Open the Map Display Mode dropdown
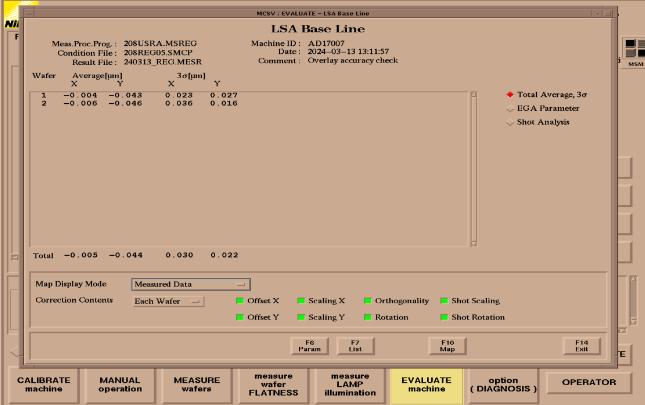Viewport: 645px width, 405px height. [190, 284]
